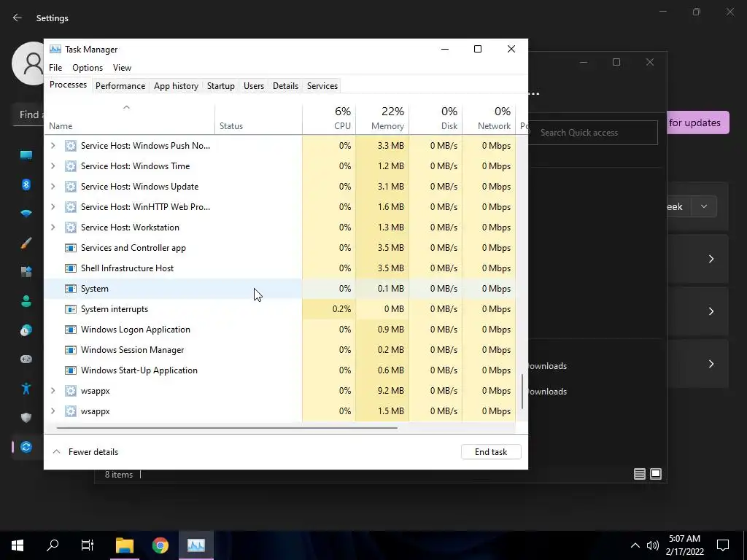Expand Service Host: Windows Time row

[53, 166]
